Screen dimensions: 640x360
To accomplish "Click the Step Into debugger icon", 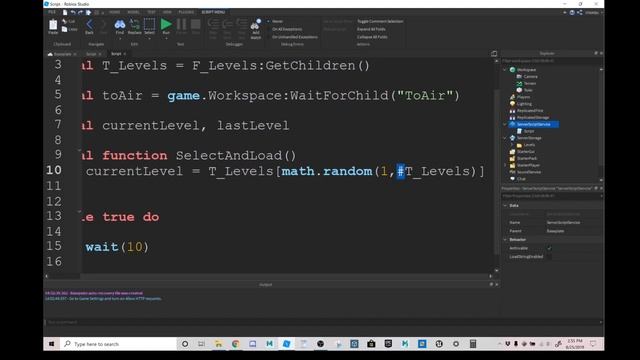I will (213, 24).
